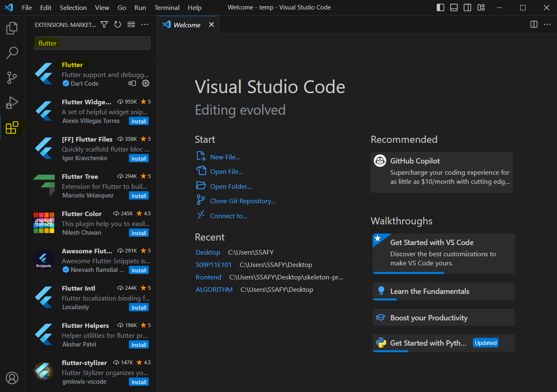Select the Flutter extension by Dart Code
The height and width of the screenshot is (392, 557).
(90, 74)
